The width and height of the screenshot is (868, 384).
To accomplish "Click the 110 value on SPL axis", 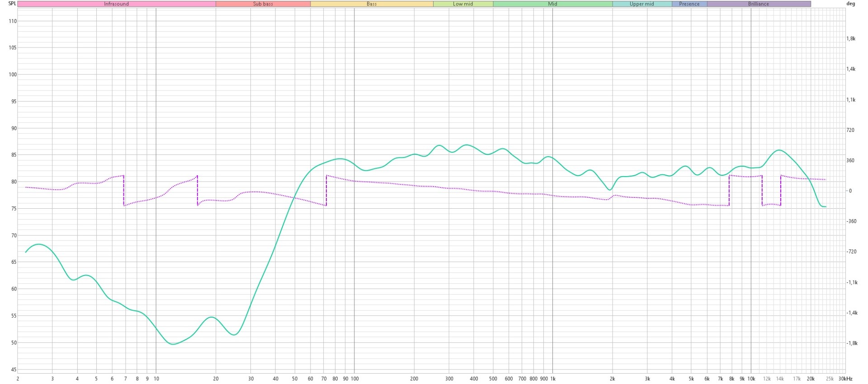I will point(12,21).
